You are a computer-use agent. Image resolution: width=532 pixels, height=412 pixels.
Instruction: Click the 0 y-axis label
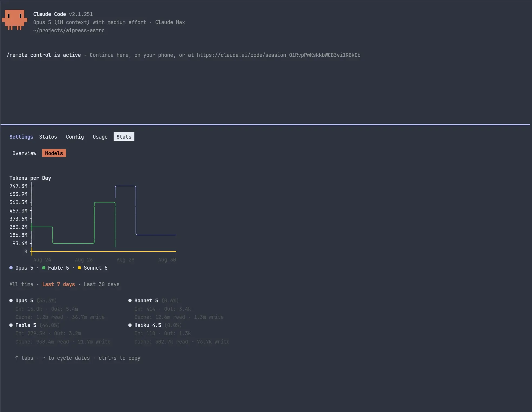(26, 251)
